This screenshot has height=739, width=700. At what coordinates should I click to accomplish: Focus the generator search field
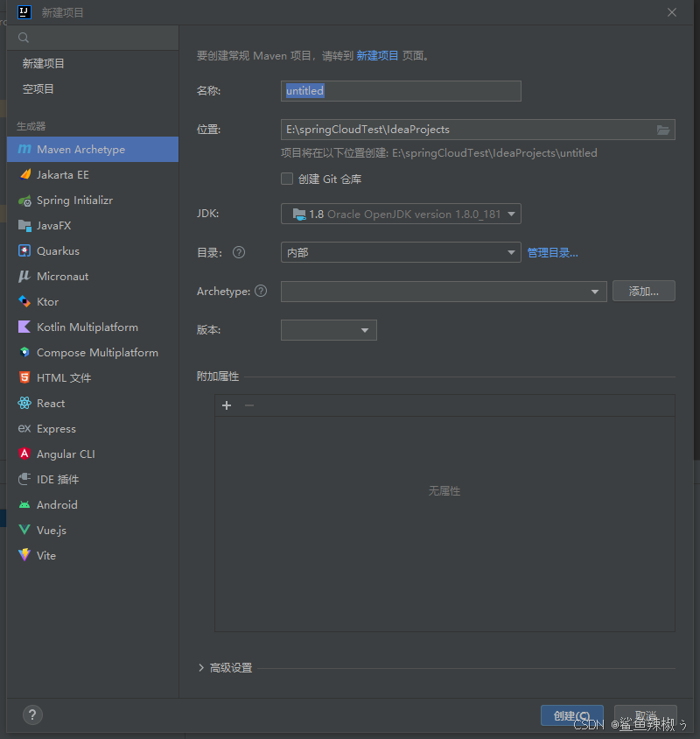pyautogui.click(x=93, y=38)
